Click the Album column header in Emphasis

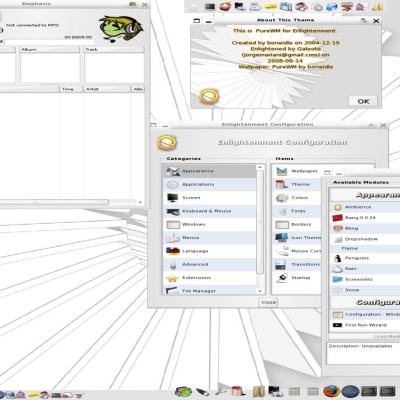point(50,49)
